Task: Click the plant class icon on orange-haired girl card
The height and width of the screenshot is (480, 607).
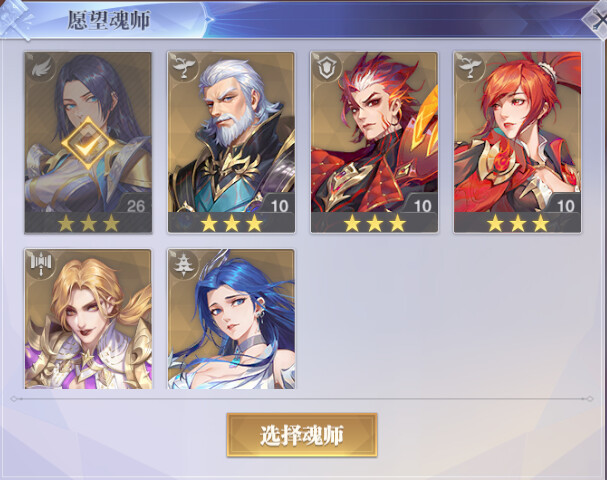Action: 470,67
